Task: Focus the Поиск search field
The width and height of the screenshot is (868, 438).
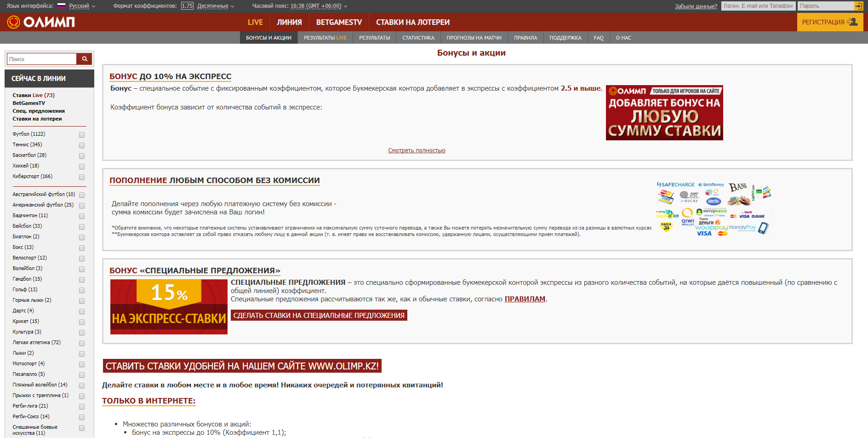Action: tap(41, 59)
